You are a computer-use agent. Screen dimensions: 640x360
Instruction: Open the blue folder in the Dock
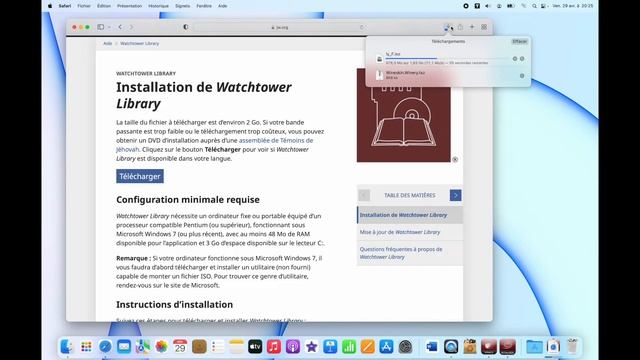click(x=534, y=347)
